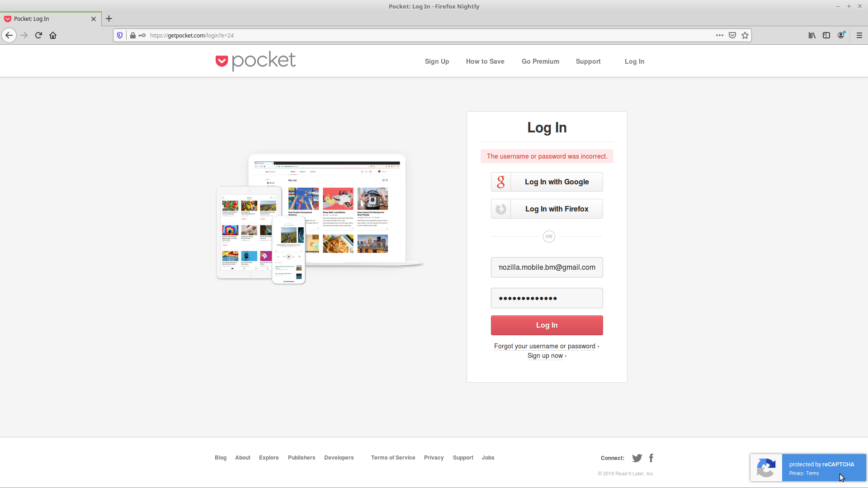Click the Firefox Account icon
Image resolution: width=868 pixels, height=488 pixels.
[841, 35]
